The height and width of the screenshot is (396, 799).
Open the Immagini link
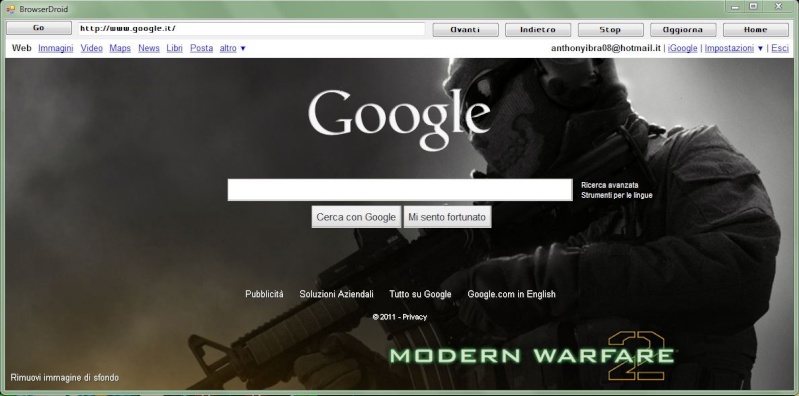[x=56, y=48]
